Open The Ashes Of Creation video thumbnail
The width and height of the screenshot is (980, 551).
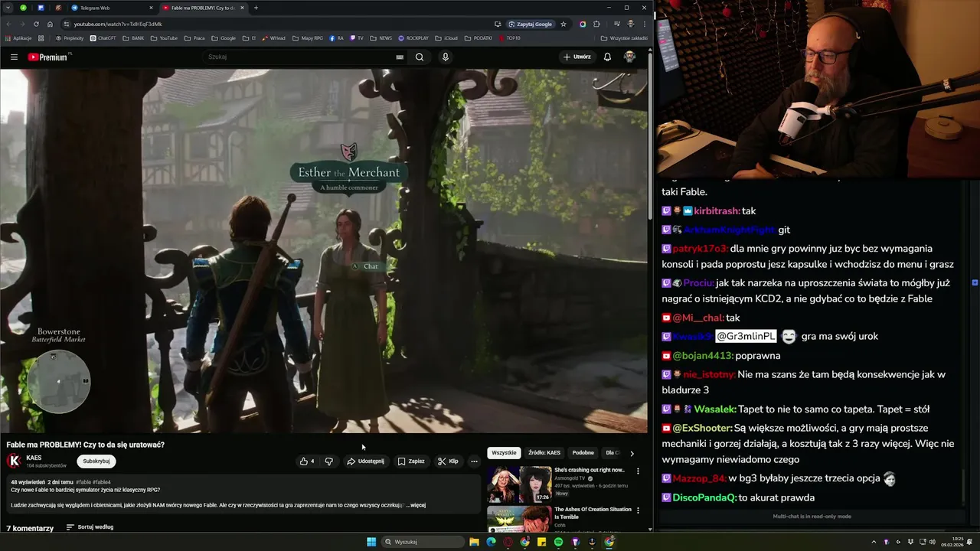pyautogui.click(x=519, y=519)
